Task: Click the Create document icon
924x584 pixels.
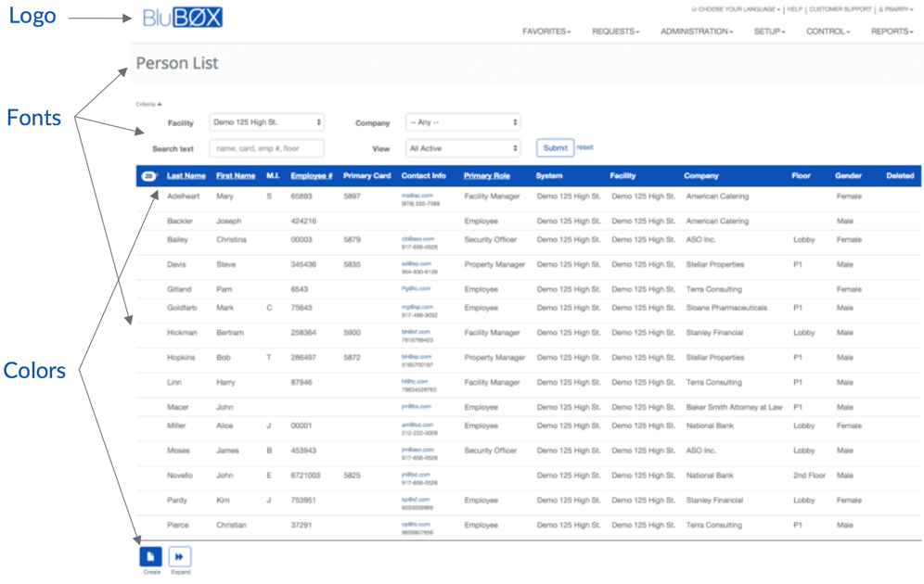Action: pos(150,556)
